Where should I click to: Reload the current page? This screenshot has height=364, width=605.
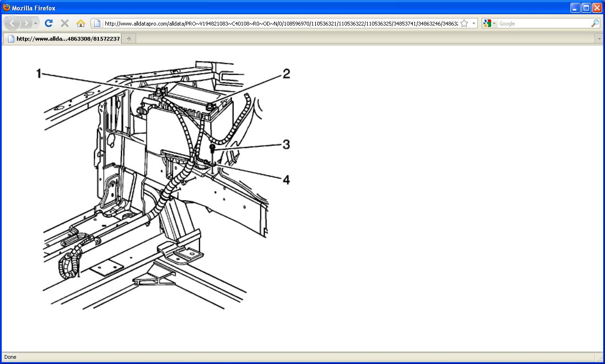coord(48,23)
